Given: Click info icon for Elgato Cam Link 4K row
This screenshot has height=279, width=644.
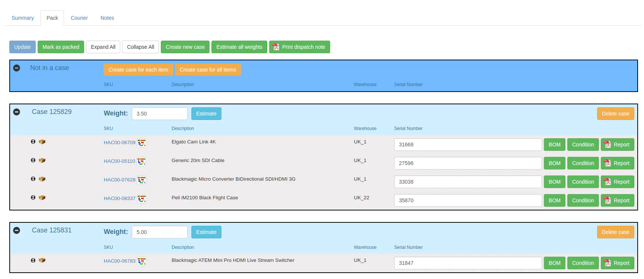Looking at the screenshot, I should coord(33,142).
